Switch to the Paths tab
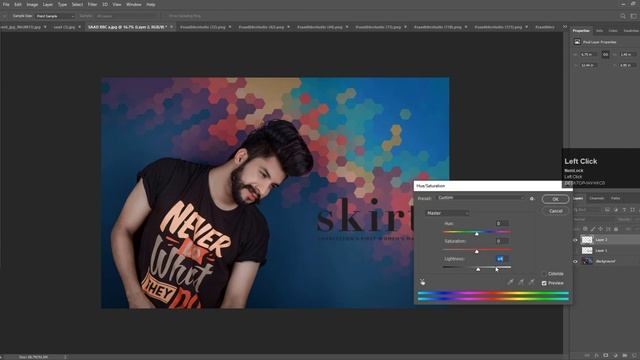Viewport: 640px width, 360px height. [x=616, y=198]
